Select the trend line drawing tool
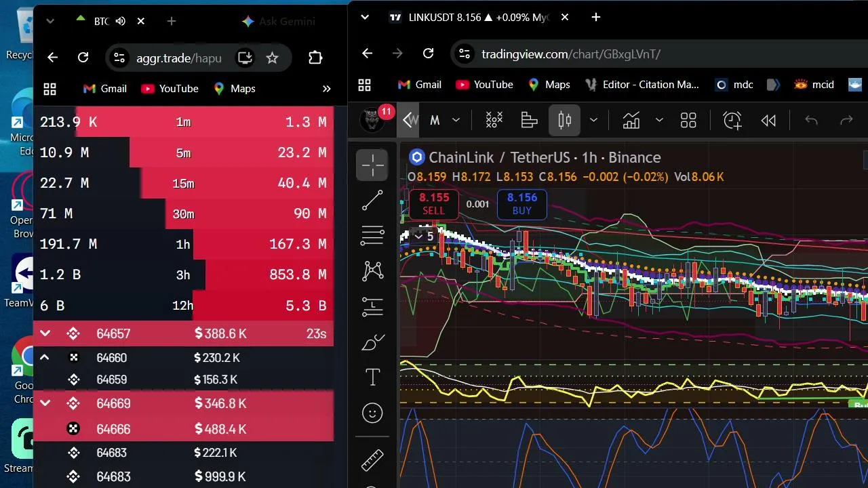The width and height of the screenshot is (868, 488). (x=372, y=201)
